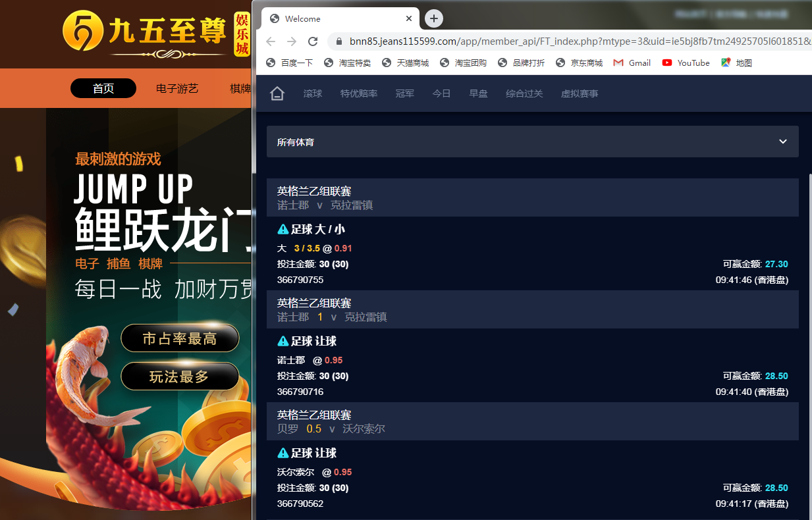Viewport: 812px width, 520px height.
Task: Click the 玩法最多 button on banner
Action: (x=180, y=377)
